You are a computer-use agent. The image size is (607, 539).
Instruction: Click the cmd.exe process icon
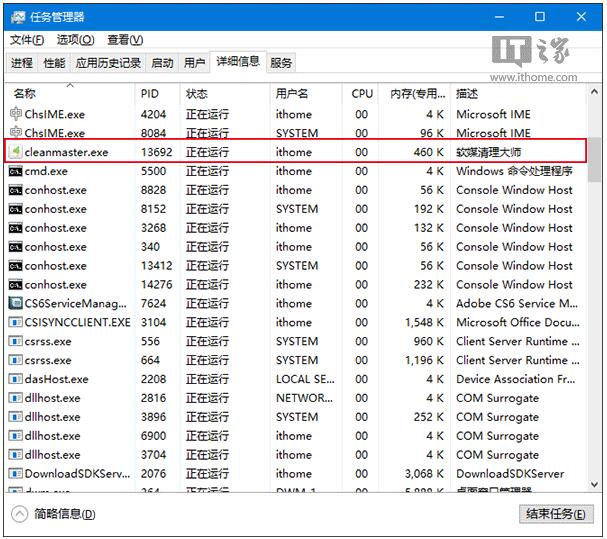click(x=15, y=171)
